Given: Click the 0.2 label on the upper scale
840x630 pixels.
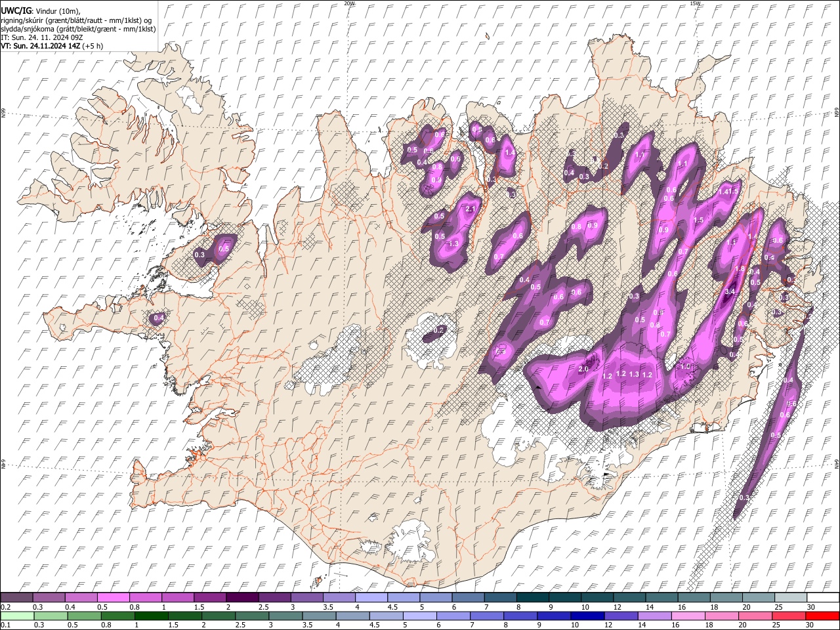Looking at the screenshot, I should (x=5, y=607).
